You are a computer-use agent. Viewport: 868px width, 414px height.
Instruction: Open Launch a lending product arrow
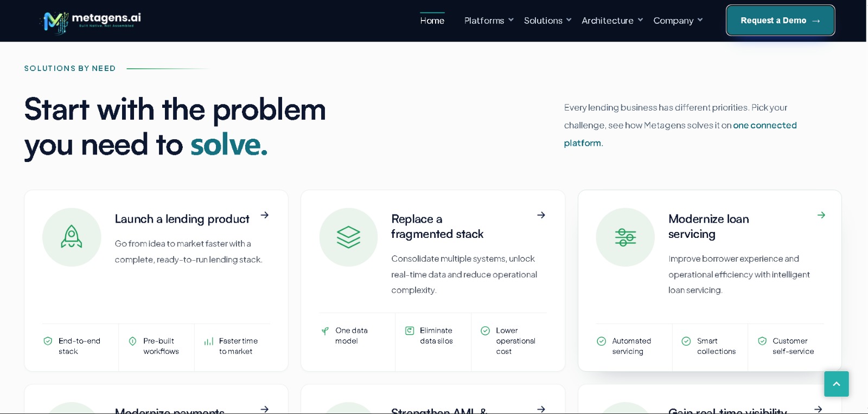[x=265, y=215]
